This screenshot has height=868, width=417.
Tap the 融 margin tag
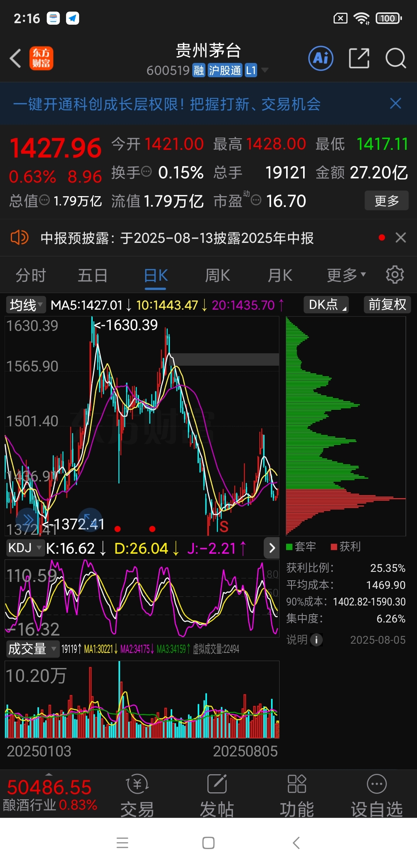[199, 70]
